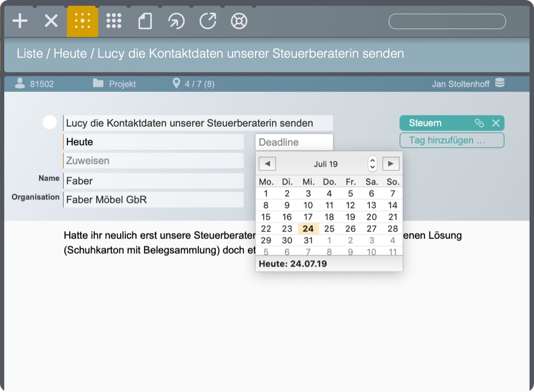Open the Projekt folder item
The height and width of the screenshot is (392, 534).
114,84
